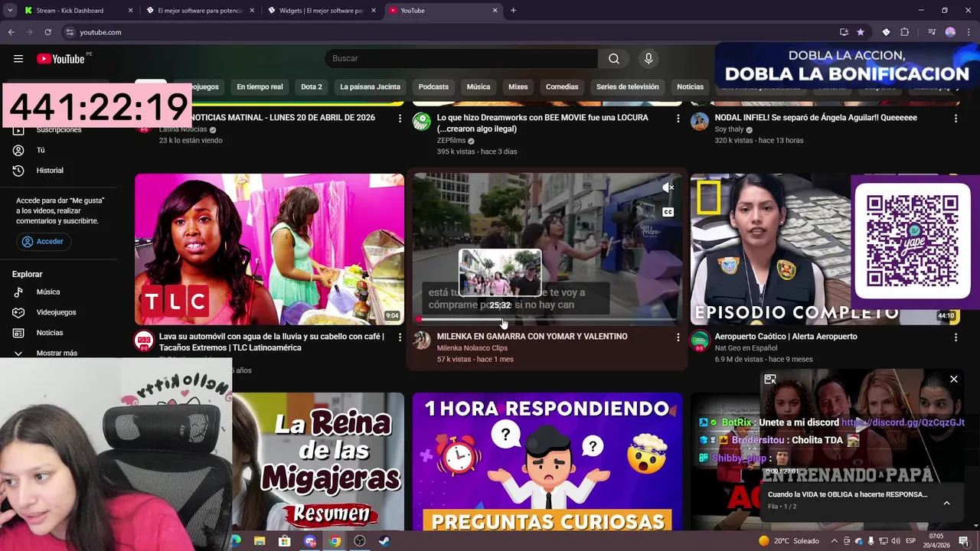Screen dimensions: 980x551
Task: Open the Chrome media control icon
Action: point(932,32)
